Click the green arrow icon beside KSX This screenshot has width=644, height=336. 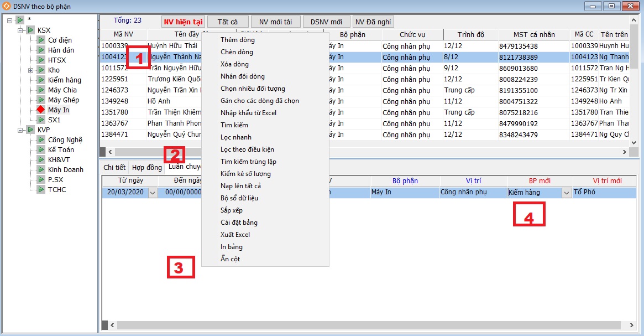click(30, 30)
